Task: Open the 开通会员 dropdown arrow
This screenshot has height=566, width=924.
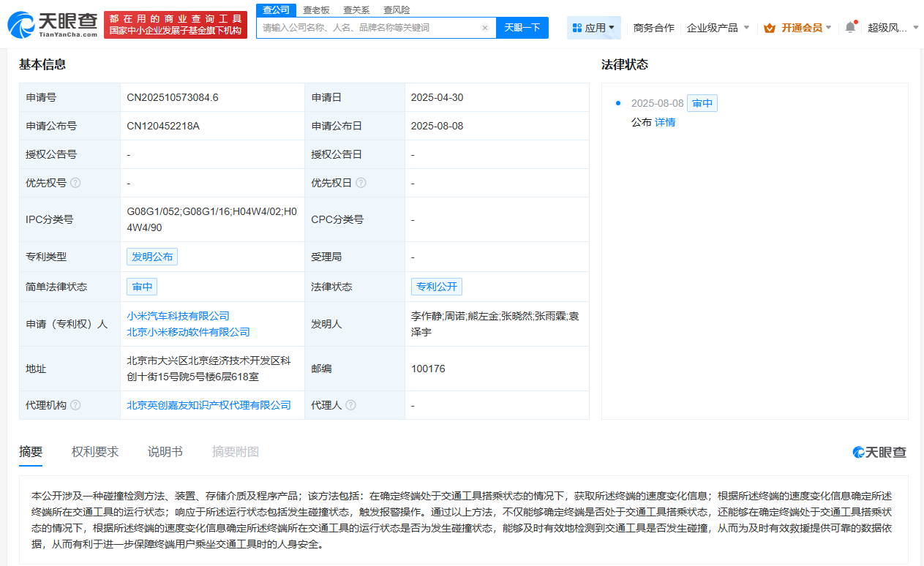Action: (x=827, y=26)
